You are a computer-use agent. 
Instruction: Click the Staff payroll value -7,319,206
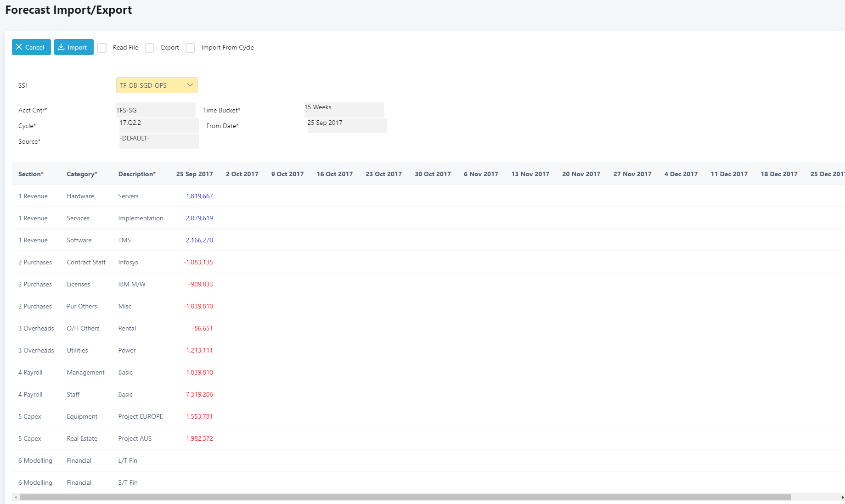pos(198,394)
